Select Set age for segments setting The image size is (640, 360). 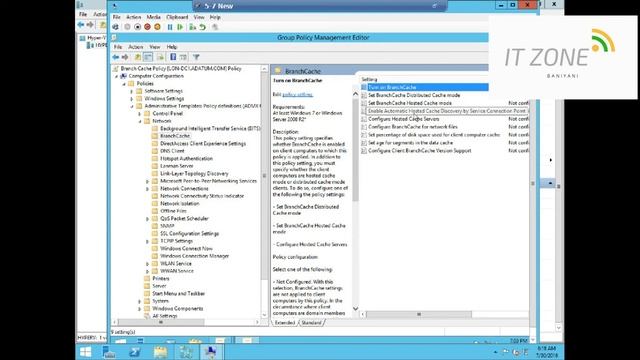point(410,143)
